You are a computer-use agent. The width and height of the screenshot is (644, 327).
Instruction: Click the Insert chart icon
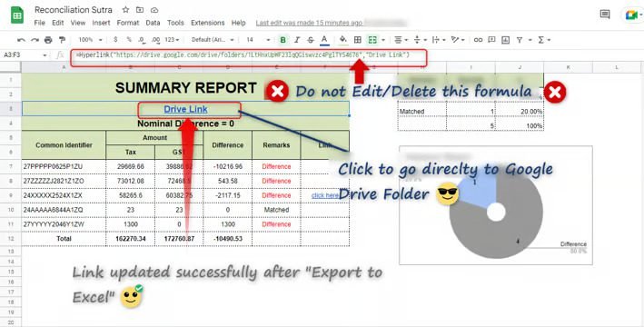[506, 40]
